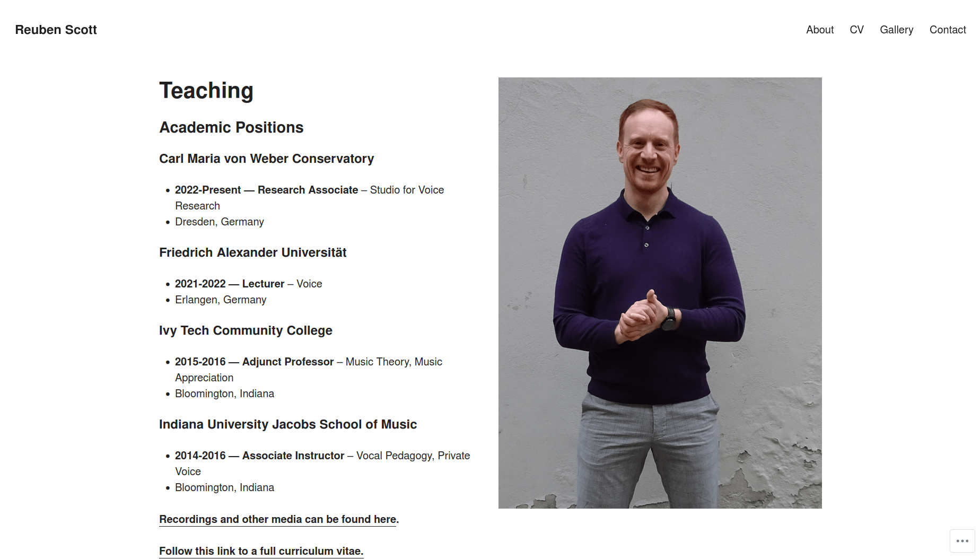Click the portrait photo of the man
This screenshot has width=980, height=559.
[x=660, y=293]
